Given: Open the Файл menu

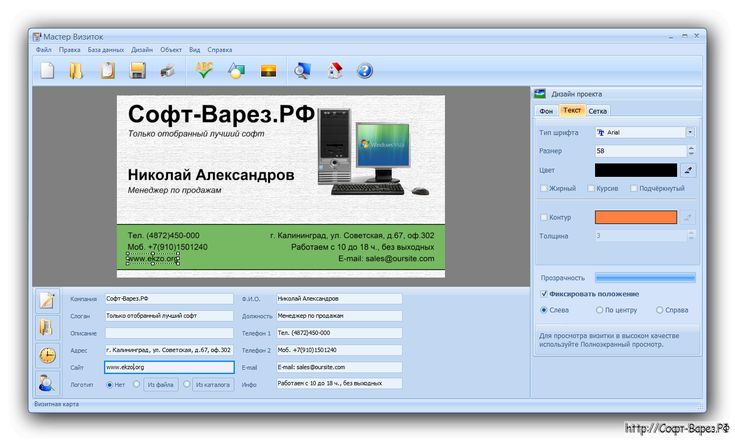Looking at the screenshot, I should point(44,50).
